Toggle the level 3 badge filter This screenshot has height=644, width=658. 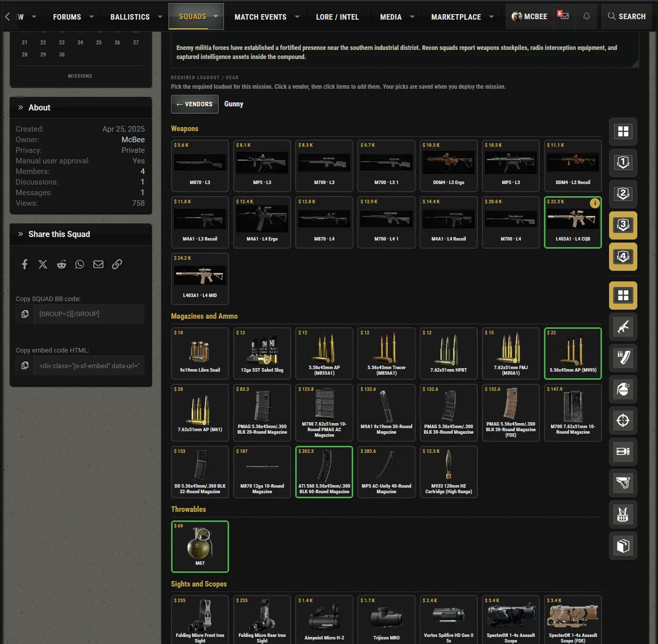pyautogui.click(x=623, y=225)
